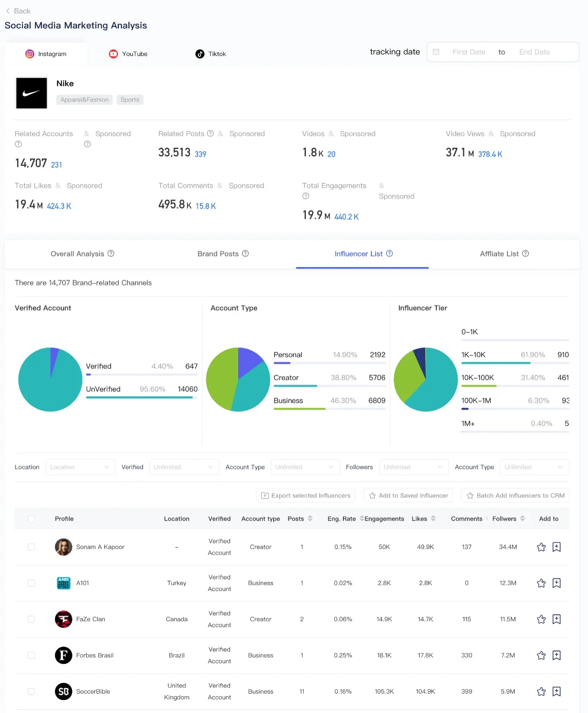Click the Verified Account pie chart
588x713 pixels.
(x=50, y=379)
